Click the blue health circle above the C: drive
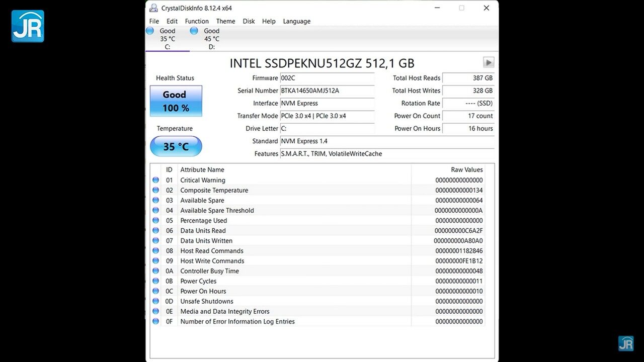The image size is (644, 362). coord(149,30)
